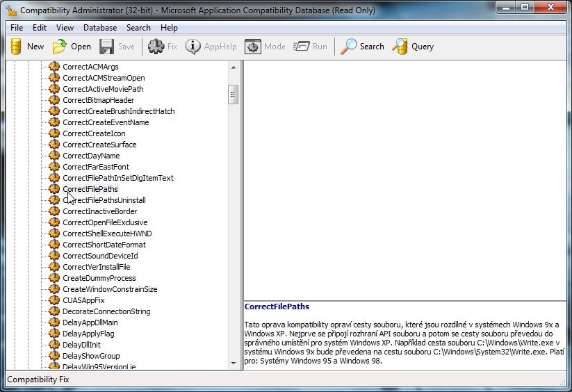
Task: Click the Mode toolbar icon
Action: 253,47
